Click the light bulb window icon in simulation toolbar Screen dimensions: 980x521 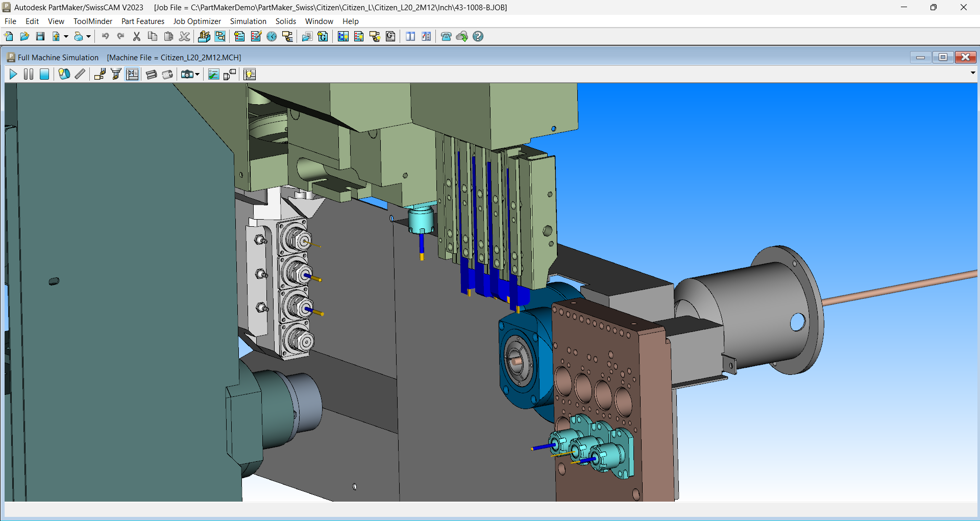(250, 75)
